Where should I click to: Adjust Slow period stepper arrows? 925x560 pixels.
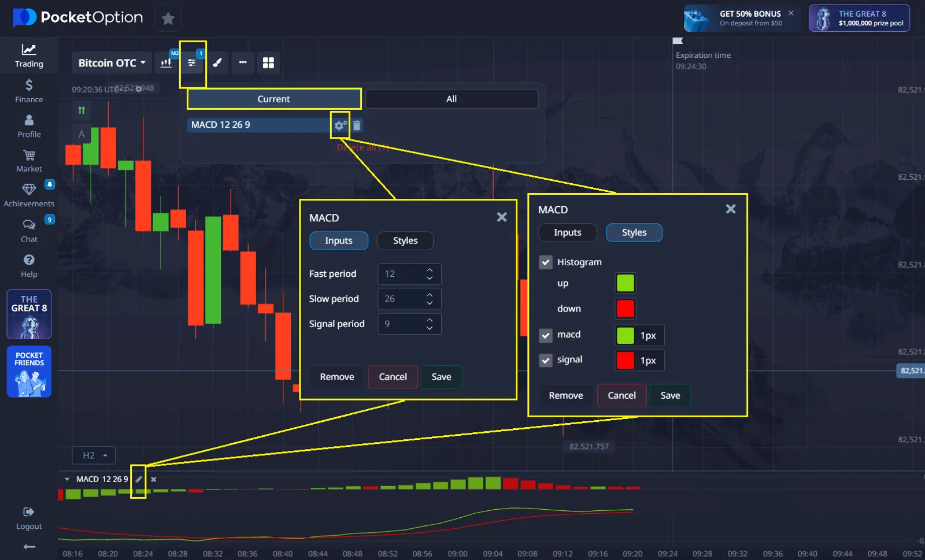(x=430, y=299)
